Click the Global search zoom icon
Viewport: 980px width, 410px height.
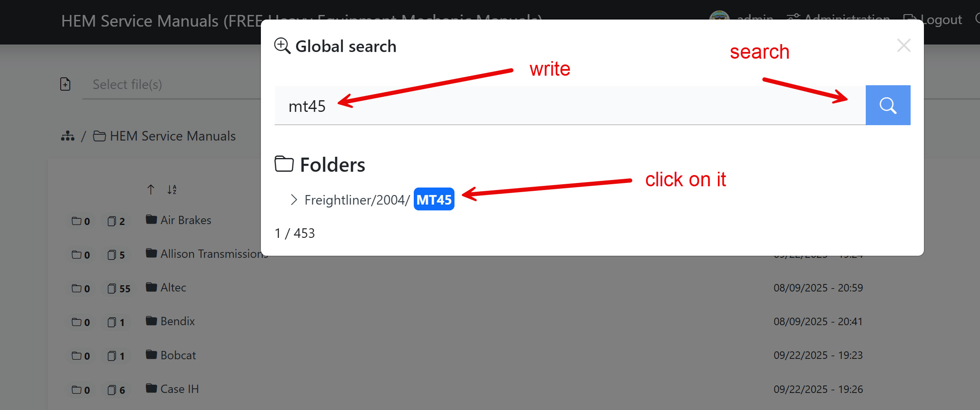(x=282, y=46)
